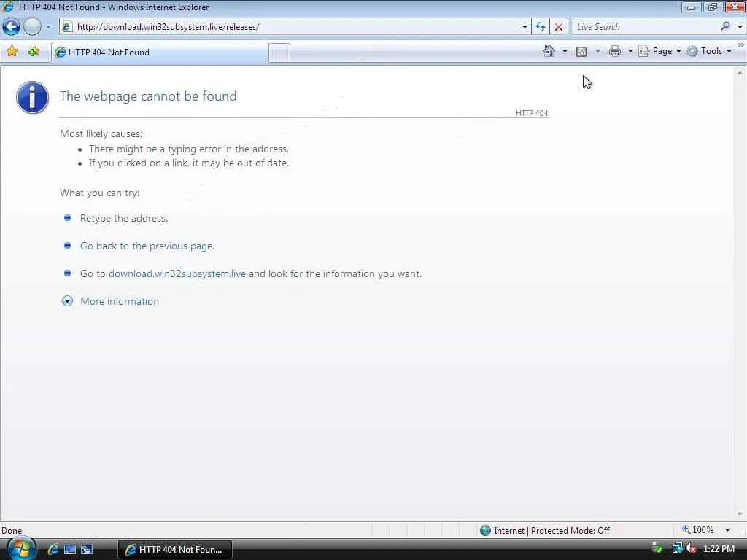Screen dimensions: 747x560
Task: Click the Live Search input box
Action: pos(646,27)
